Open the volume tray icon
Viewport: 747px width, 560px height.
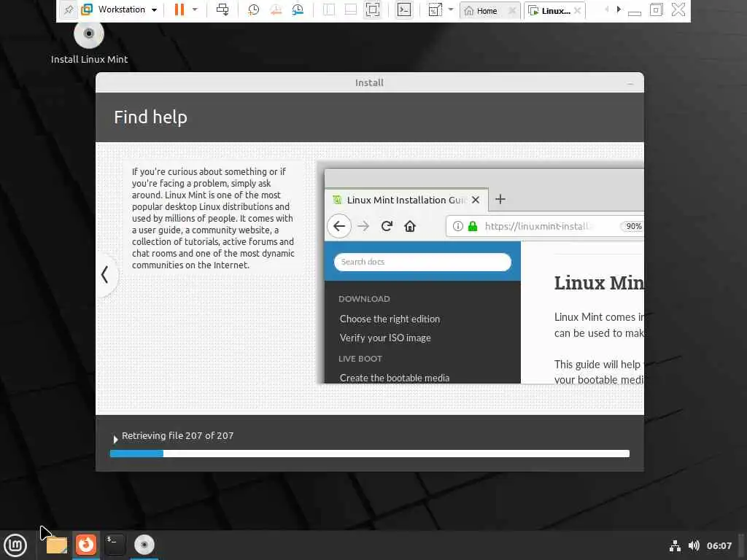pos(694,545)
